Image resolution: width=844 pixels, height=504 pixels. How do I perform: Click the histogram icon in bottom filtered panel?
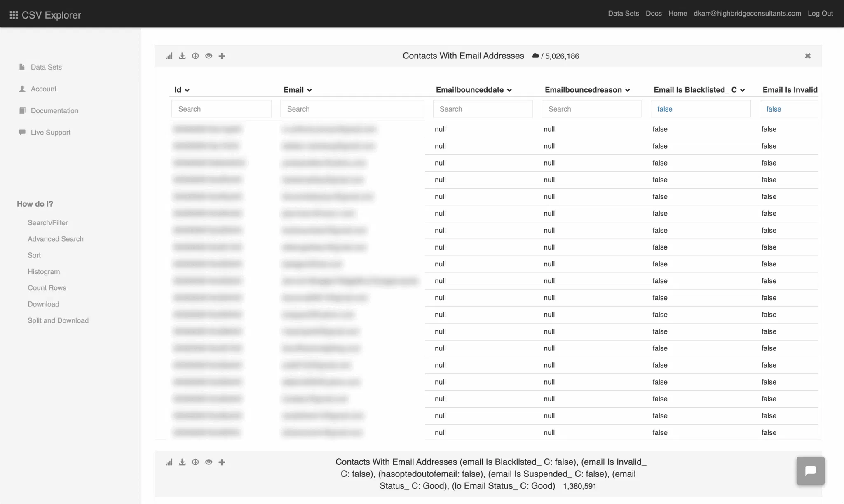[x=169, y=462]
